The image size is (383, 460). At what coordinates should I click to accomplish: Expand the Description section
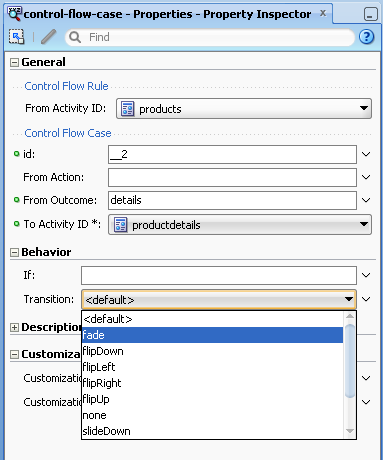coord(14,327)
